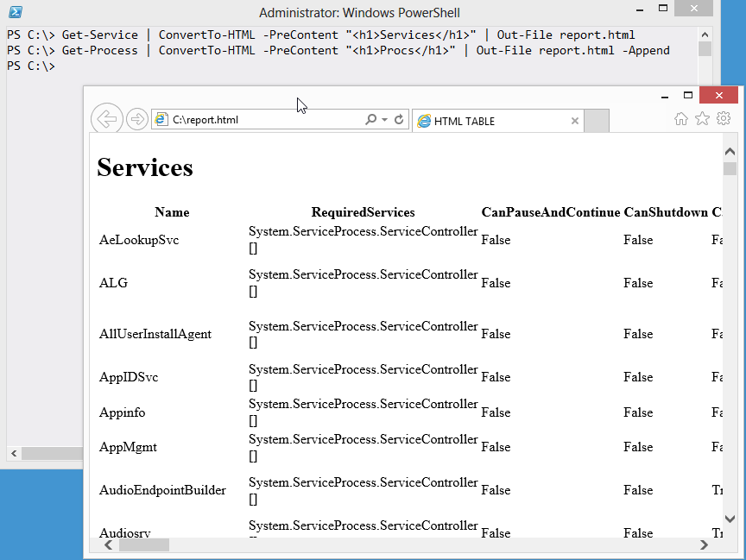
Task: Maximize the Internet Explorer window
Action: (688, 95)
